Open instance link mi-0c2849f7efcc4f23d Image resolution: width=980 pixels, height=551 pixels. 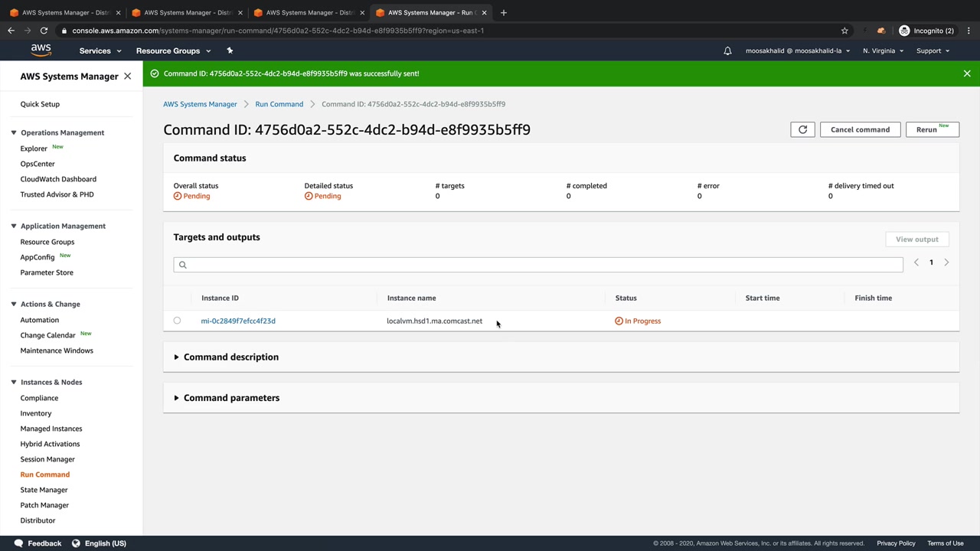pyautogui.click(x=238, y=321)
